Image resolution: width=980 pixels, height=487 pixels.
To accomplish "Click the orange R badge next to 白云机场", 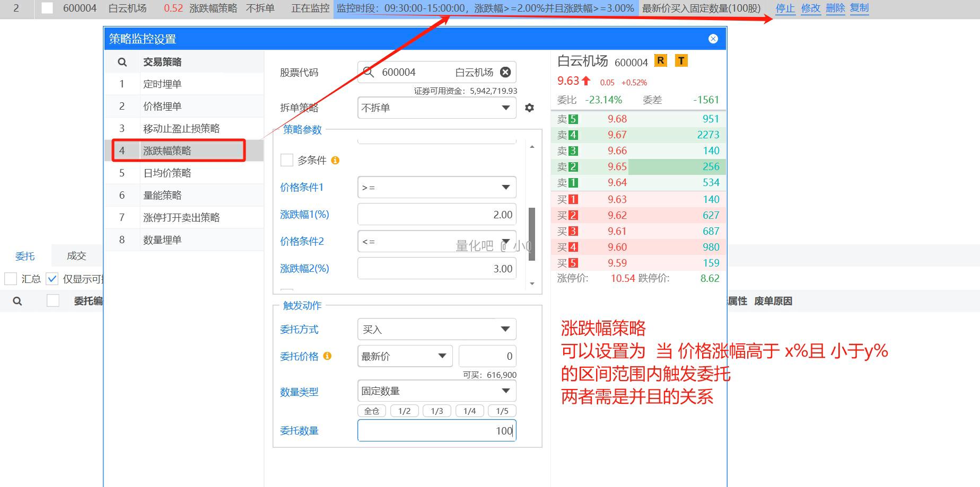I will [660, 60].
